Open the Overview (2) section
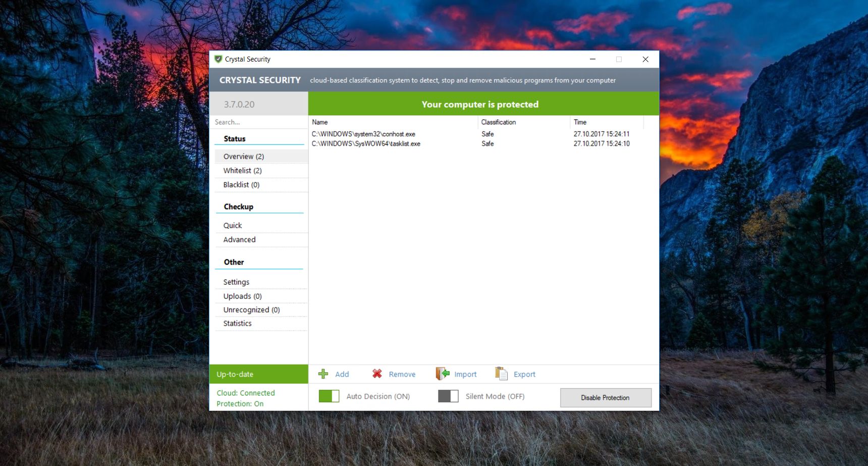The image size is (868, 466). click(261, 157)
